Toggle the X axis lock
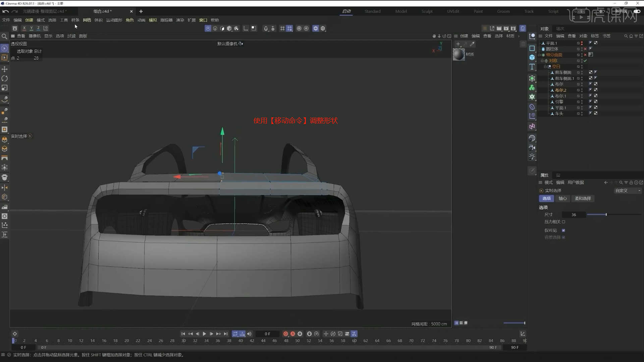 tap(24, 28)
